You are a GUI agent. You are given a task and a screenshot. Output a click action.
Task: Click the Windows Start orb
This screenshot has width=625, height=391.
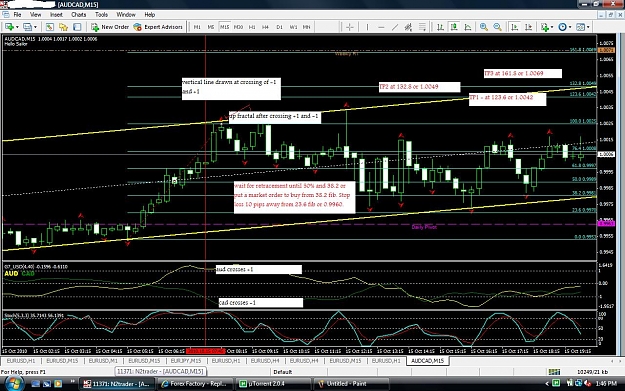pos(13,383)
